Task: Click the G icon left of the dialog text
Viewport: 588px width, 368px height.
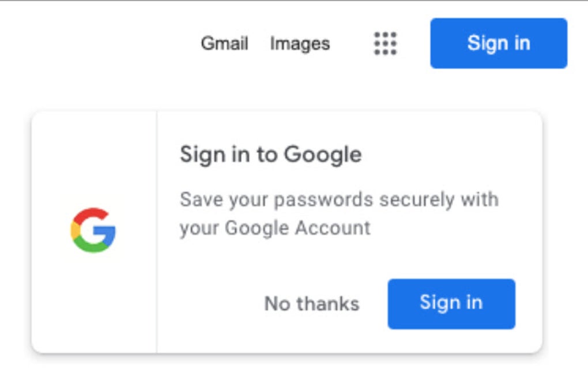Action: [x=93, y=230]
